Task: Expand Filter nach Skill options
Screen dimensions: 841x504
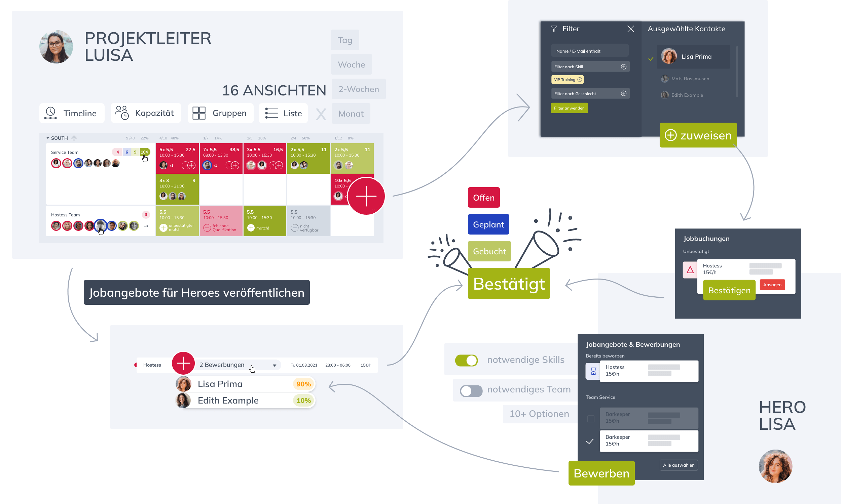Action: [624, 66]
